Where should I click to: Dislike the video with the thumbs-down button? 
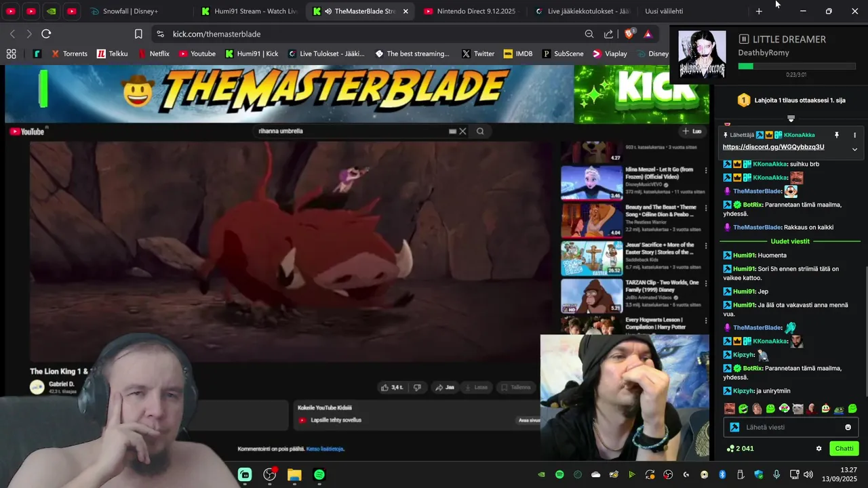coord(417,388)
